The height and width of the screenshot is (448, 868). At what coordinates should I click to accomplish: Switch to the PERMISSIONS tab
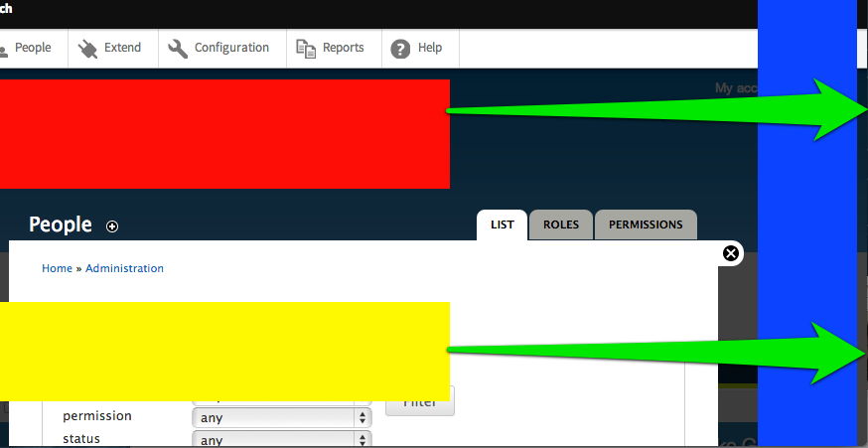point(646,224)
